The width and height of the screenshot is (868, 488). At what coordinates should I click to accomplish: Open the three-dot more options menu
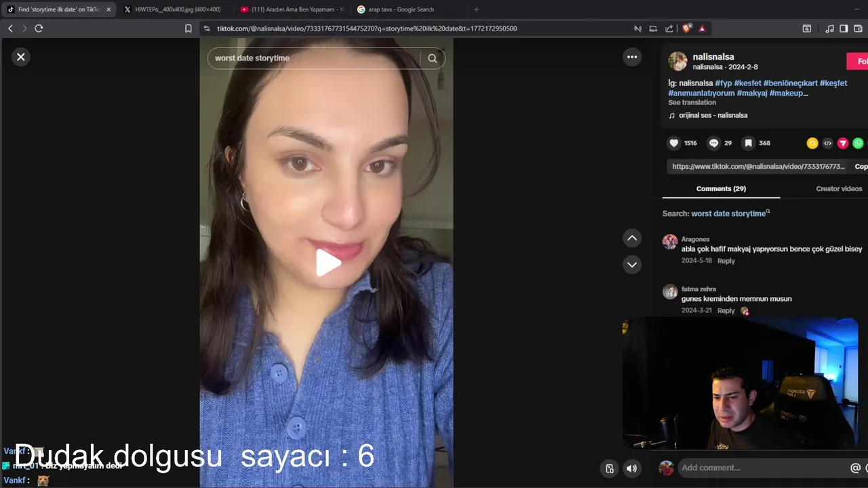(x=632, y=57)
